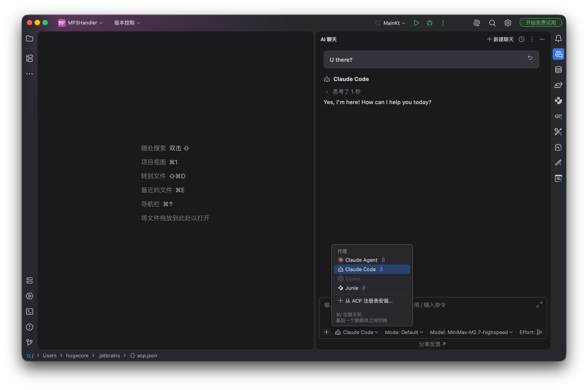The height and width of the screenshot is (390, 588).
Task: Run MainKt with the play button
Action: 416,23
